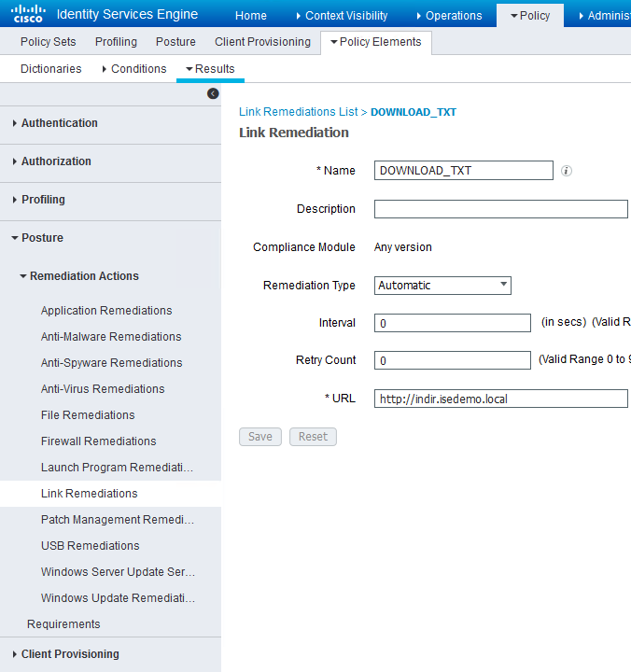The height and width of the screenshot is (672, 631).
Task: Open Requirements under Posture
Action: pos(63,624)
